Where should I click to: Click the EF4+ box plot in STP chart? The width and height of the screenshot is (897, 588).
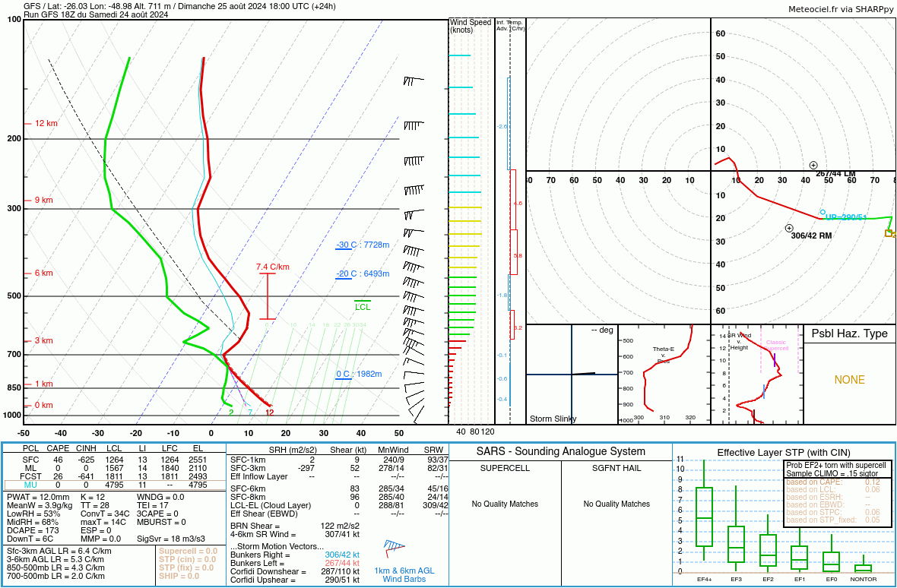coord(704,517)
